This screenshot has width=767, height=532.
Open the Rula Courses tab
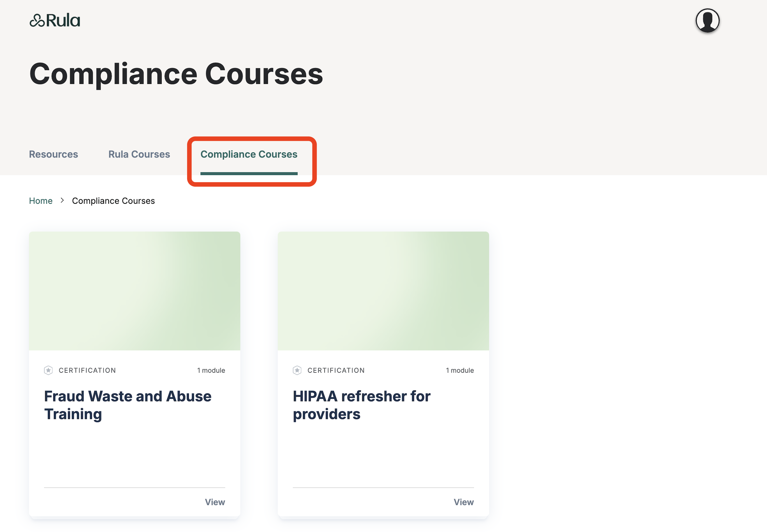[x=139, y=154]
